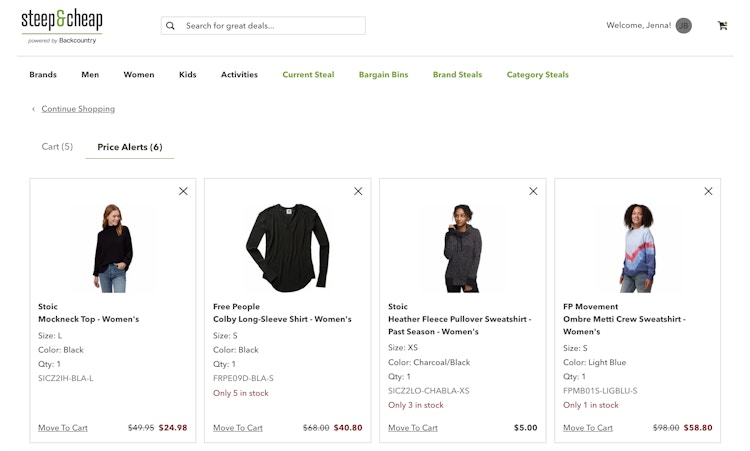Focus the Search for great deals field
Viewport: 750px width, 451px height.
(x=263, y=26)
